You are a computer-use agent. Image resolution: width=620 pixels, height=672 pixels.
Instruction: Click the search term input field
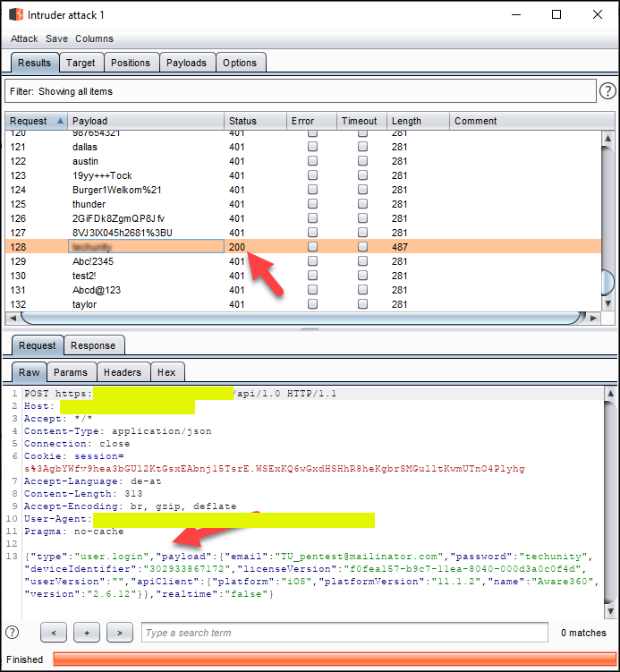tap(344, 633)
